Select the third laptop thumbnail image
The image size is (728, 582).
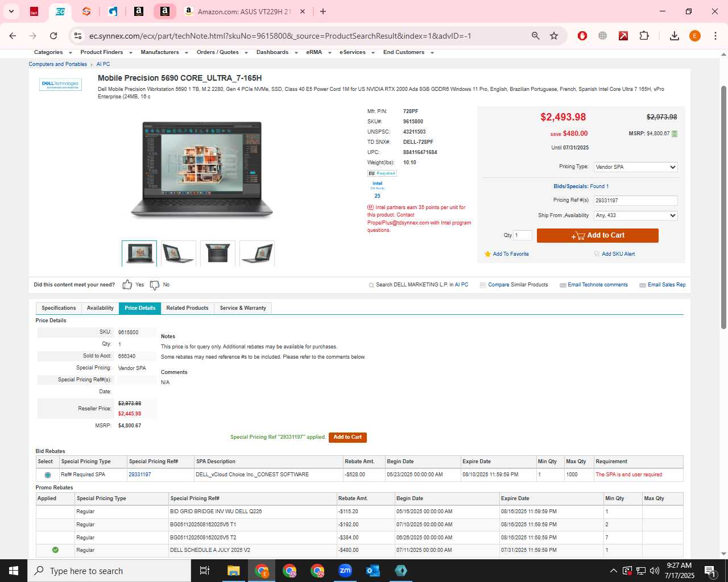click(218, 253)
